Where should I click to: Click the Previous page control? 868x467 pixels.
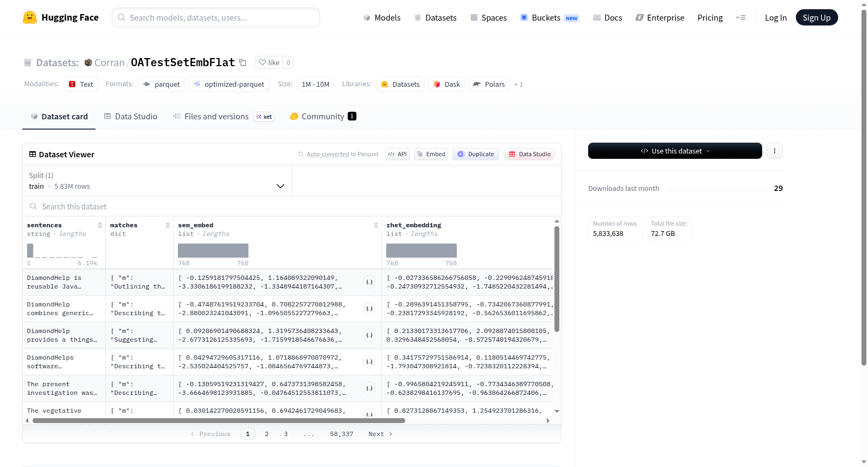click(x=210, y=434)
